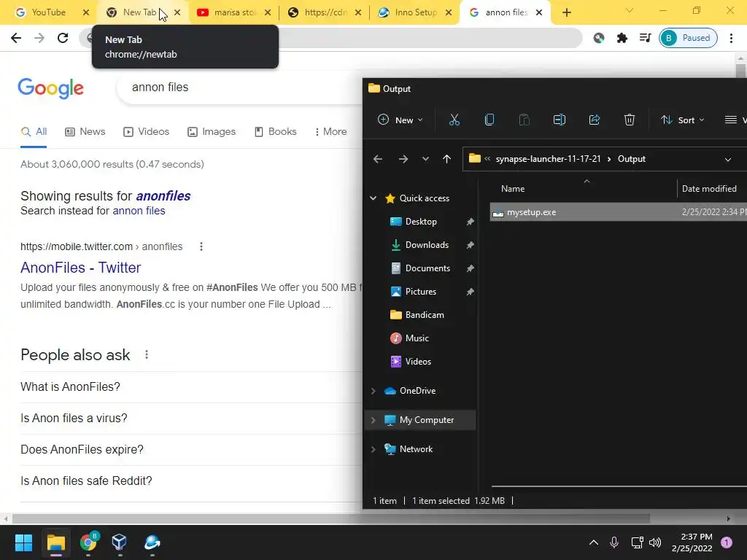747x560 pixels.
Task: Expand the My Computer tree node
Action: (x=373, y=420)
